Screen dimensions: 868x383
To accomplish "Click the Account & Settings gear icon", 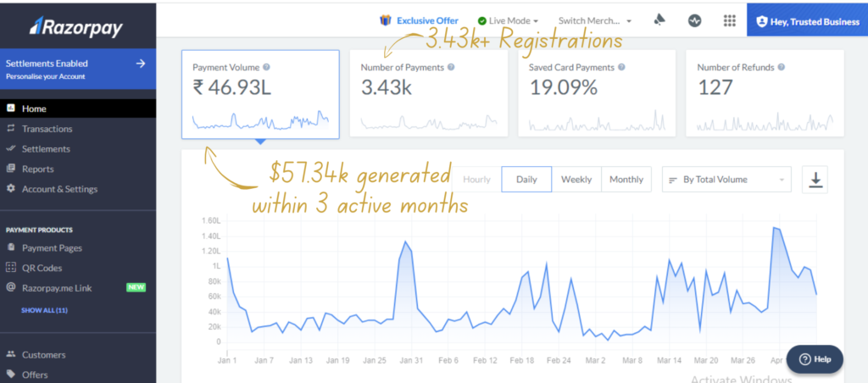I will (x=10, y=188).
